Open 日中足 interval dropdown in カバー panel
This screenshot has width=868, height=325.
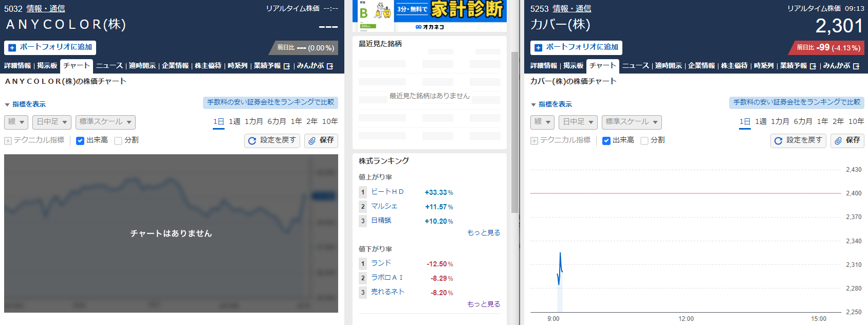click(578, 122)
